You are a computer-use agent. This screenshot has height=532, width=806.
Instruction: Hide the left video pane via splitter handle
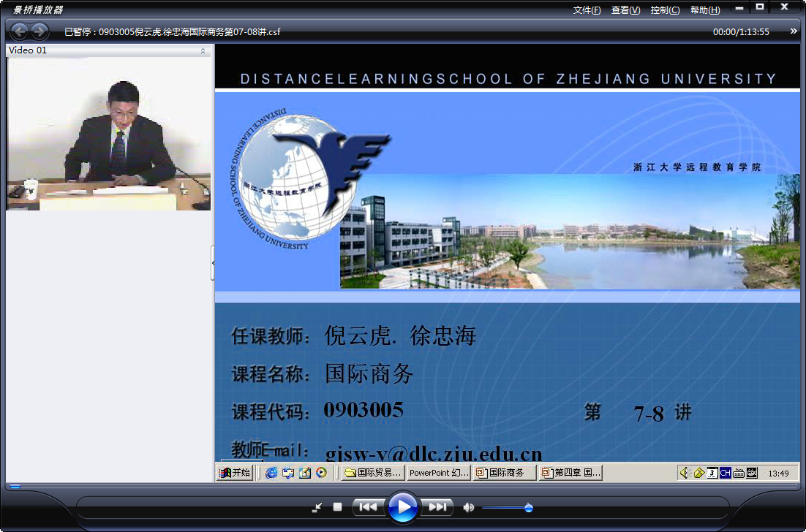[213, 262]
